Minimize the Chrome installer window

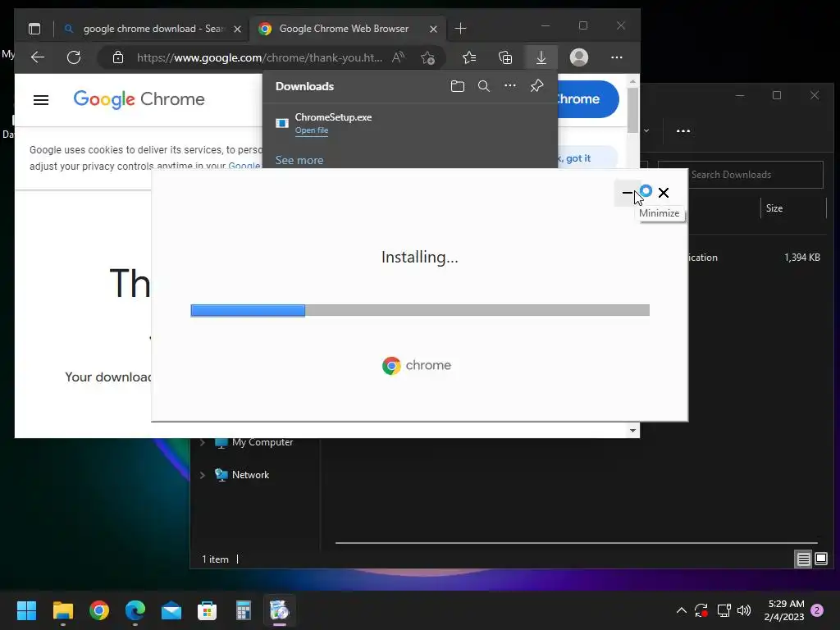(628, 192)
